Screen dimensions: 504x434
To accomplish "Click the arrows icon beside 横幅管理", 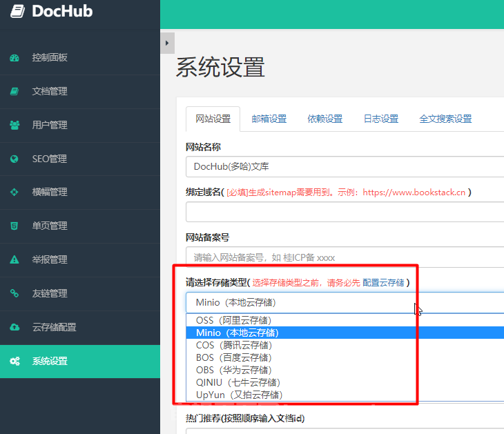I will (x=14, y=192).
